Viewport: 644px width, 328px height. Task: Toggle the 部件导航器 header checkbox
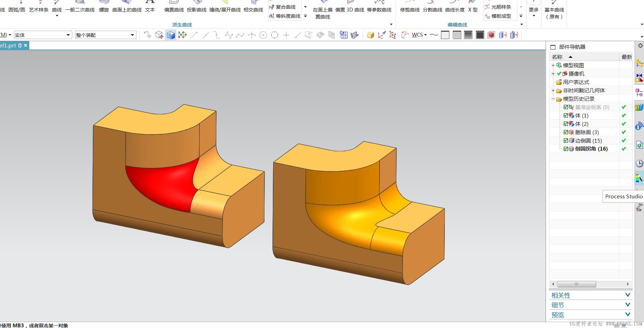click(x=553, y=47)
